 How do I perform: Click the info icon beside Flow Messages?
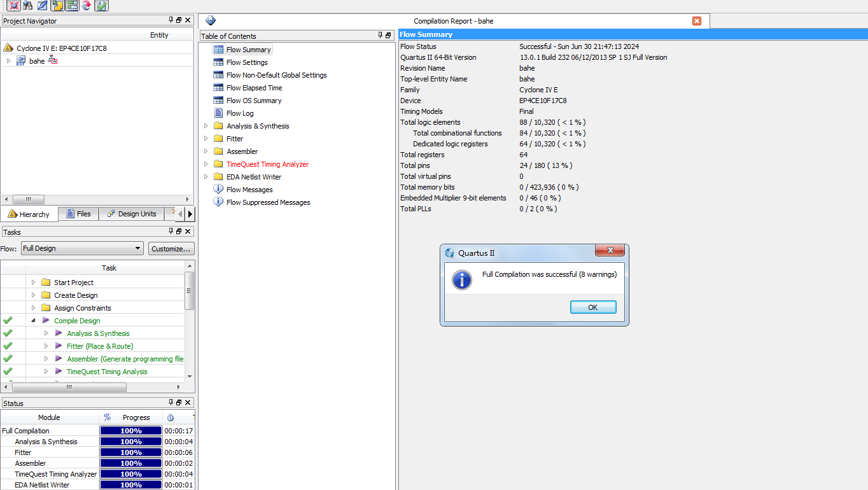pyautogui.click(x=218, y=189)
